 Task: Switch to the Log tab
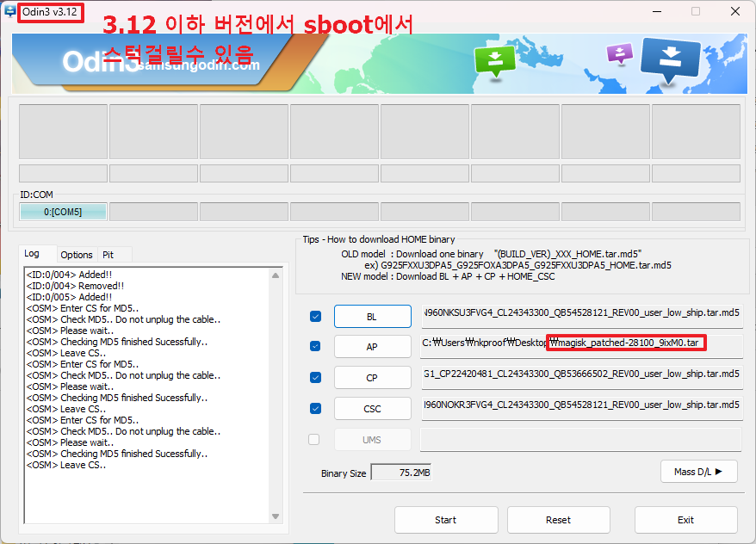point(32,253)
